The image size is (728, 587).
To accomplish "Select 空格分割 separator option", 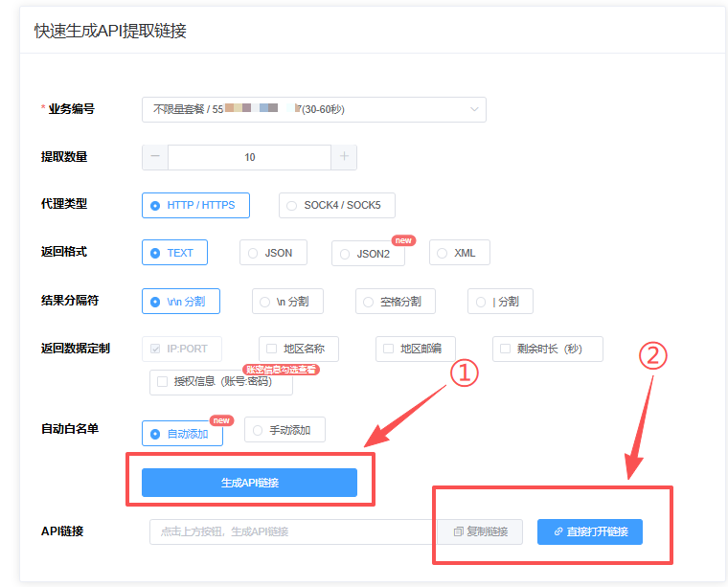I will click(395, 302).
